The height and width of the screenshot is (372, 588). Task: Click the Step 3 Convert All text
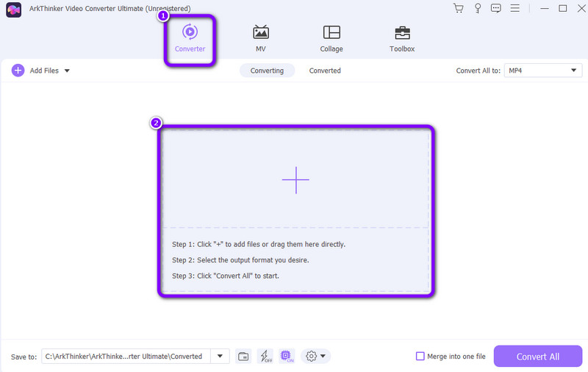(x=226, y=276)
